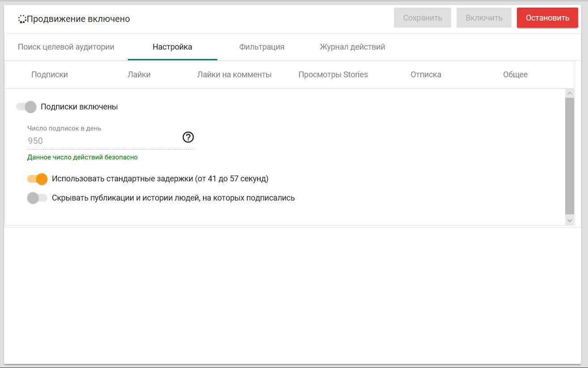Screen dimensions: 588x368
Task: Open the 'Журнал действий' tab
Action: click(x=352, y=47)
